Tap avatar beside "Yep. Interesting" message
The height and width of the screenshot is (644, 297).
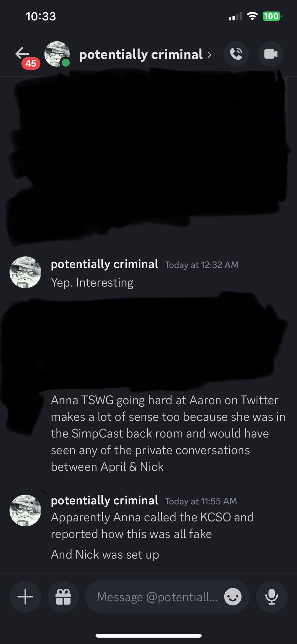pyautogui.click(x=25, y=272)
